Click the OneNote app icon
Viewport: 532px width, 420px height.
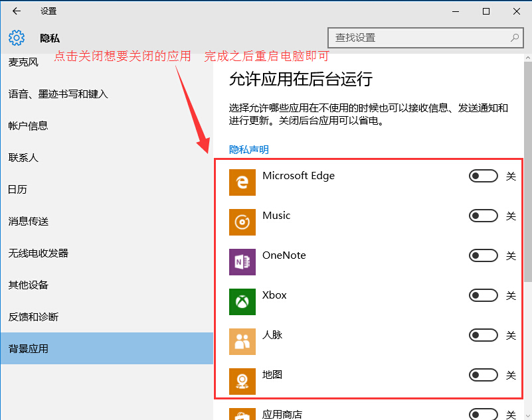242,262
